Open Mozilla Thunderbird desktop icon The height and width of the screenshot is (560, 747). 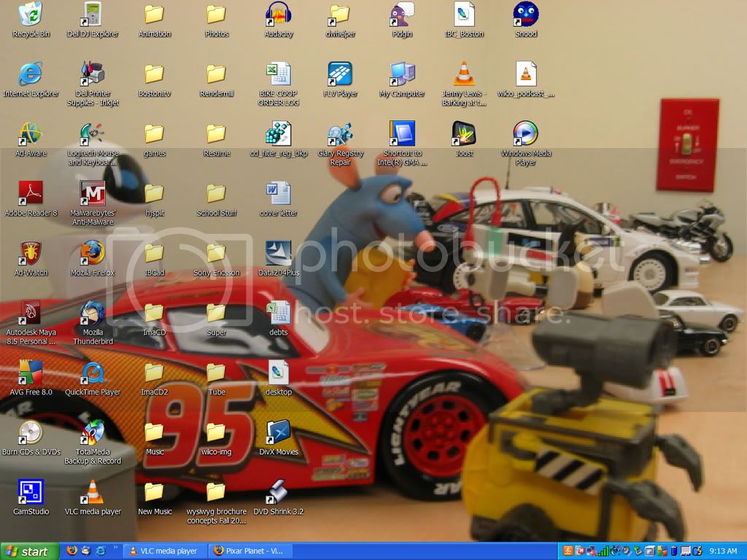pyautogui.click(x=93, y=314)
